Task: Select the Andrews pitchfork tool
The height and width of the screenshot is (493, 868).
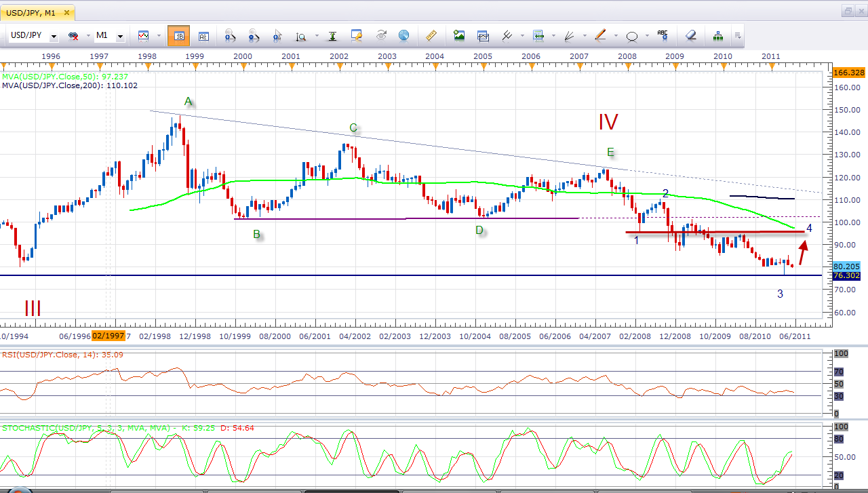Action: [507, 35]
